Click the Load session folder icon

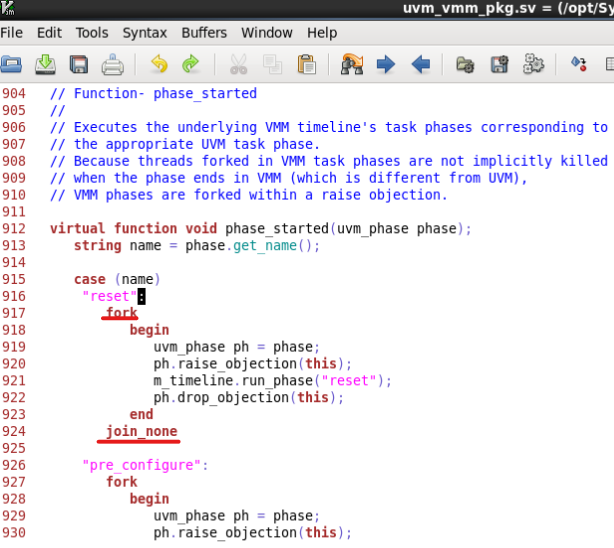pyautogui.click(x=465, y=64)
